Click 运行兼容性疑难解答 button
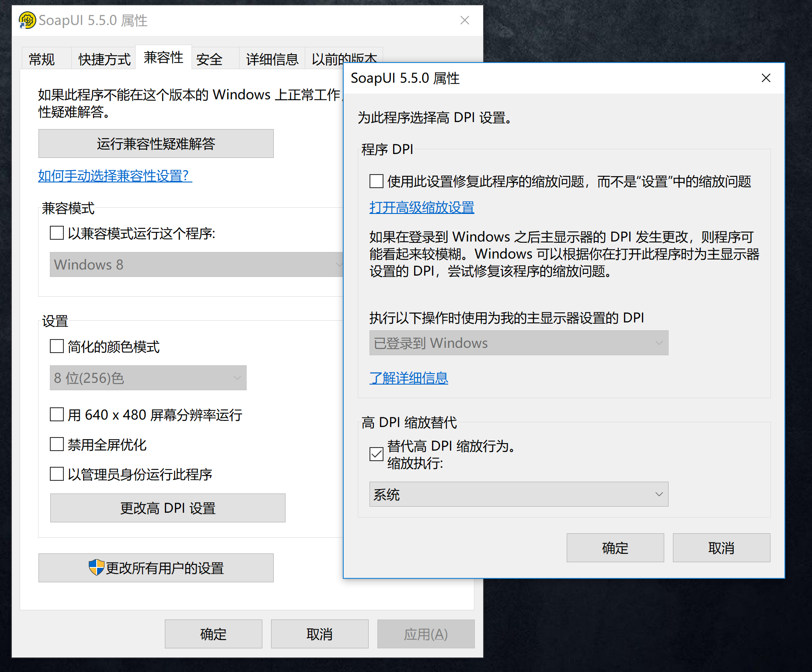812x672 pixels. (x=156, y=143)
